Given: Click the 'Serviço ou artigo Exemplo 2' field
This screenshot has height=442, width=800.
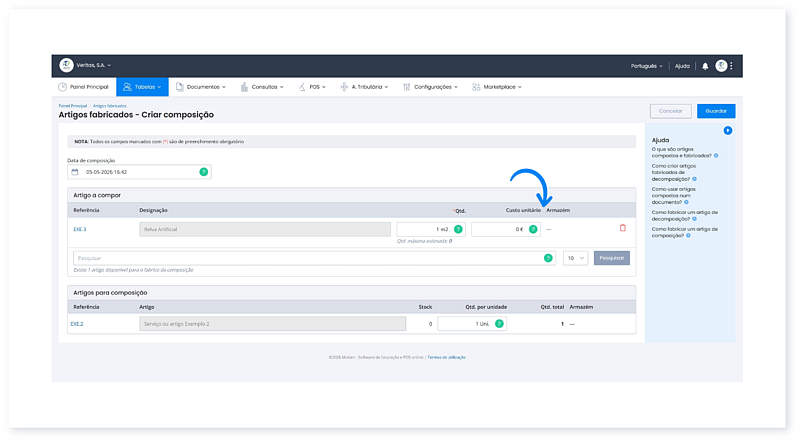Looking at the screenshot, I should point(272,324).
